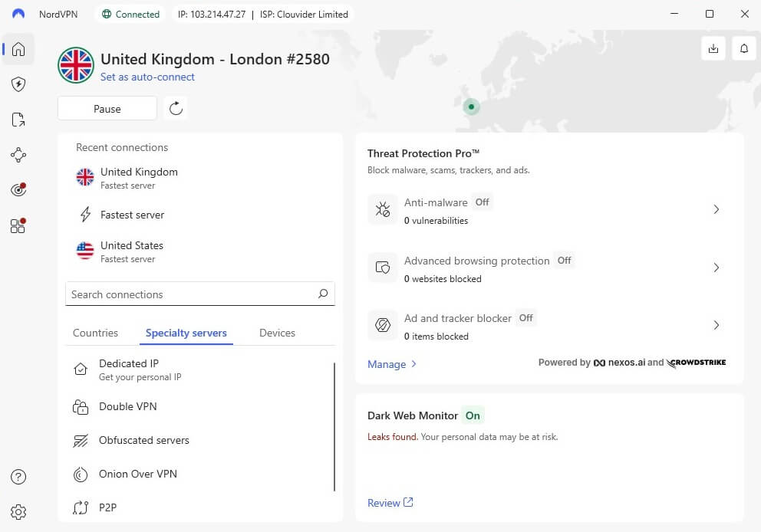761x532 pixels.
Task: Expand the Ad and tracker blocker chevron
Action: coord(717,325)
